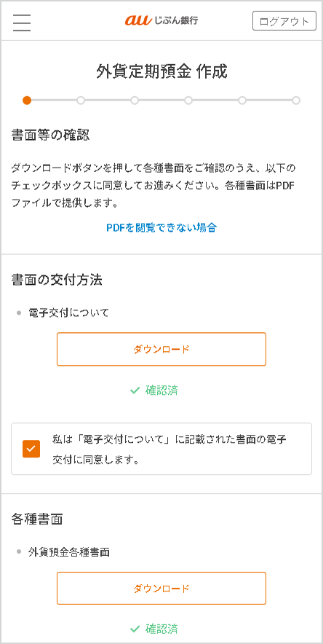
Task: Download the 外貨預金各種書面 document
Action: click(x=161, y=588)
